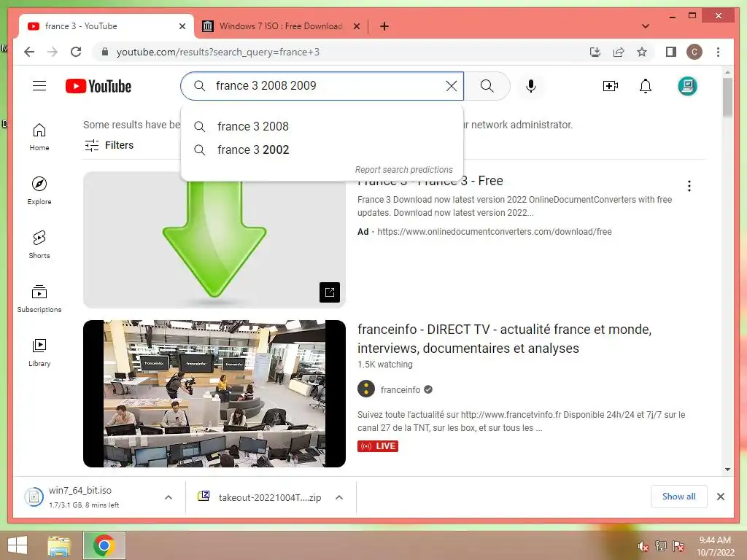This screenshot has width=747, height=560.
Task: Reload the page with the refresh icon
Action: pyautogui.click(x=76, y=52)
